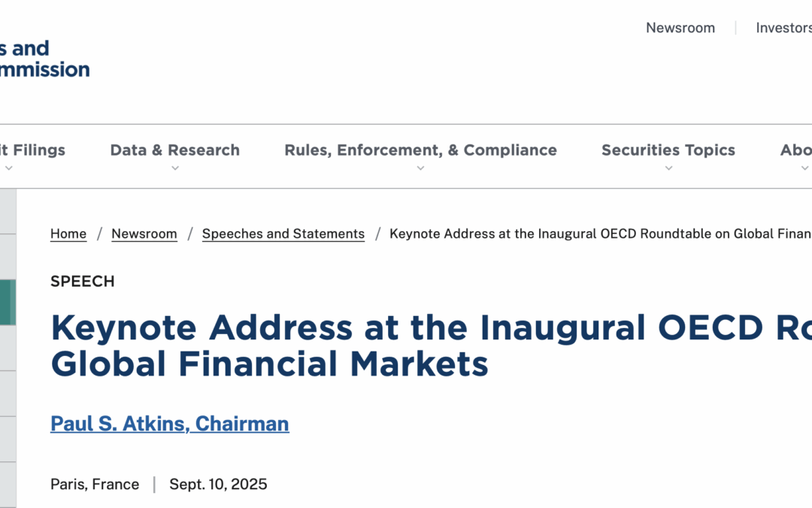Expand the chevron beneath Securities Topics
This screenshot has height=508, width=812.
[x=668, y=169]
